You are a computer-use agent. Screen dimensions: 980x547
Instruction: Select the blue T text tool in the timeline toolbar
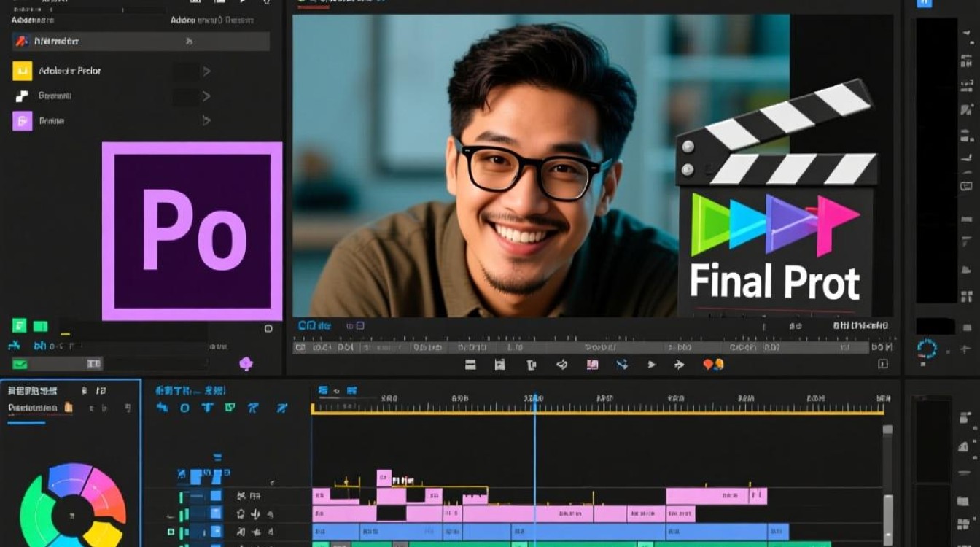click(207, 408)
